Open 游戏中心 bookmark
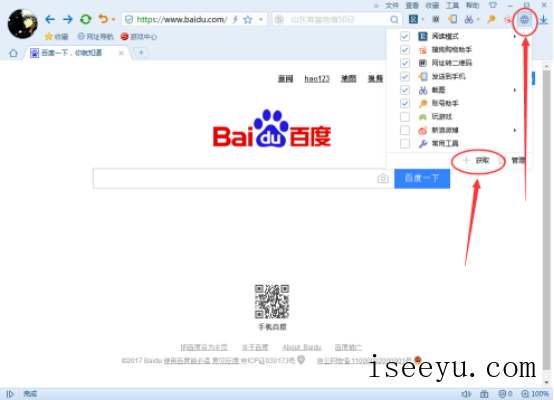Viewport: 554px width, 400px height. point(138,36)
